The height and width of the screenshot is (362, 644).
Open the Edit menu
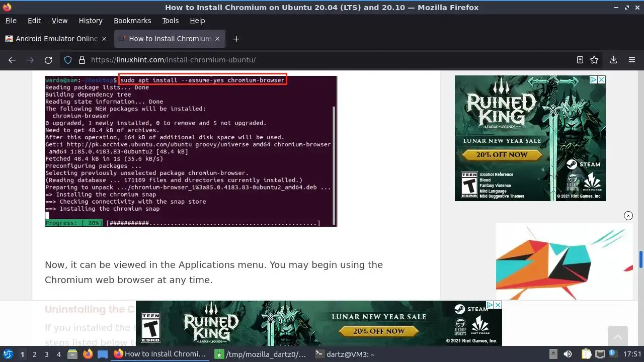coord(34,21)
